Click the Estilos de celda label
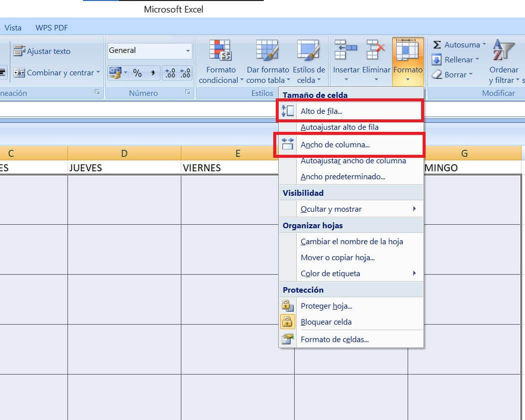This screenshot has height=420, width=525. click(309, 75)
